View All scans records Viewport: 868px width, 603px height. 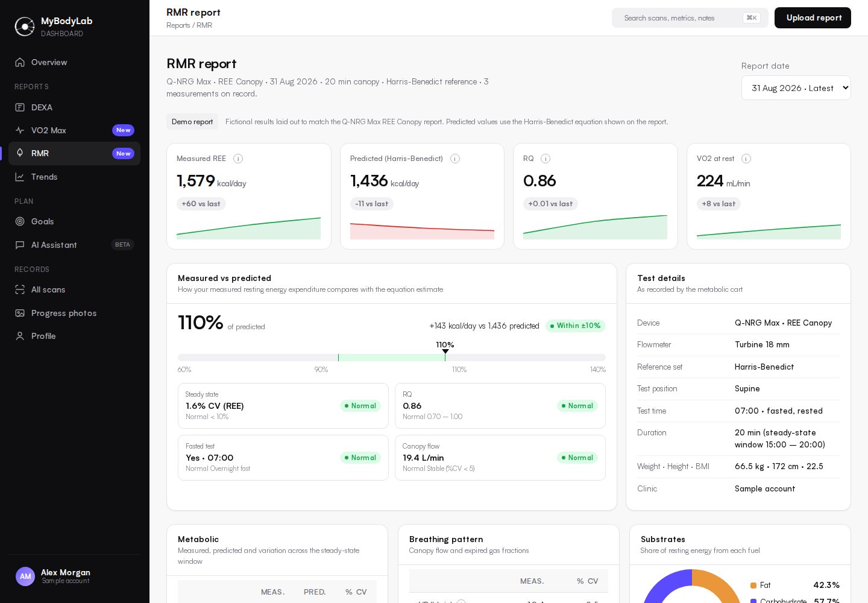pos(74,289)
